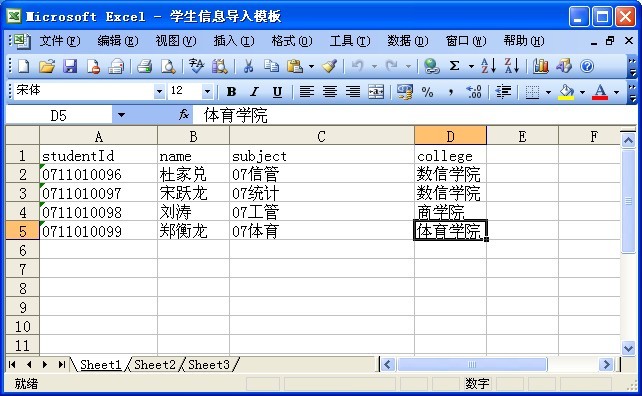Viewport: 642px width, 396px height.
Task: Jump to last sheet tab arrow
Action: [x=61, y=364]
